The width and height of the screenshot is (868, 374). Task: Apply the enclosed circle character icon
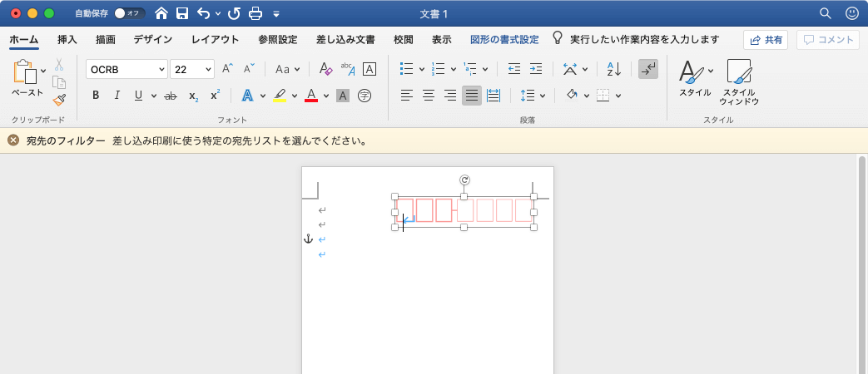pyautogui.click(x=364, y=96)
